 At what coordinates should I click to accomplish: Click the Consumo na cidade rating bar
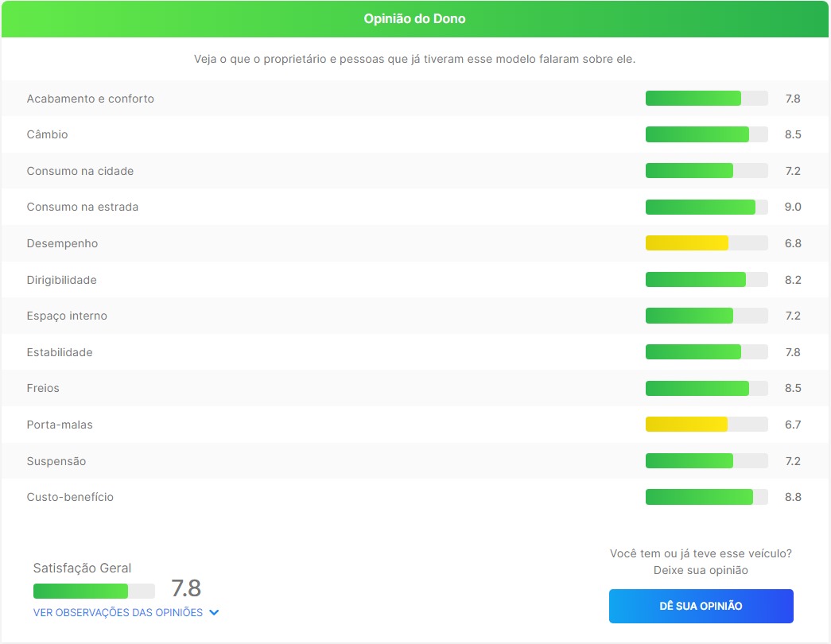706,170
